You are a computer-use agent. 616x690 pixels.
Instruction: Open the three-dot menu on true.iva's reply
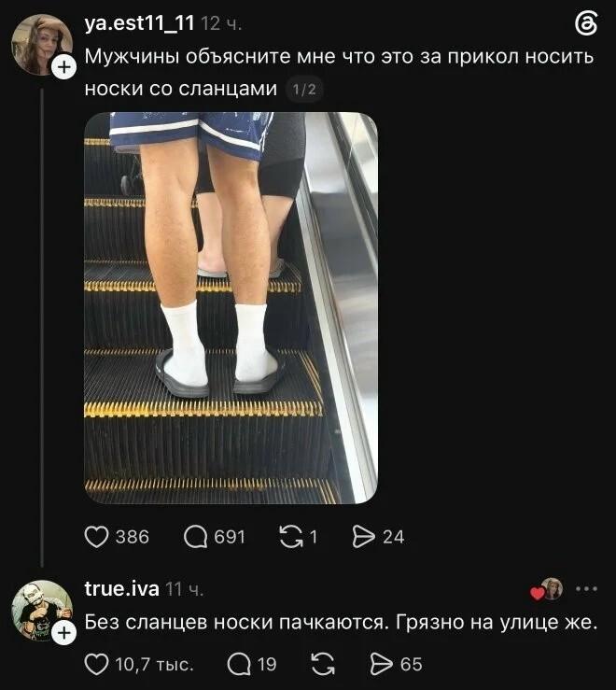[586, 589]
